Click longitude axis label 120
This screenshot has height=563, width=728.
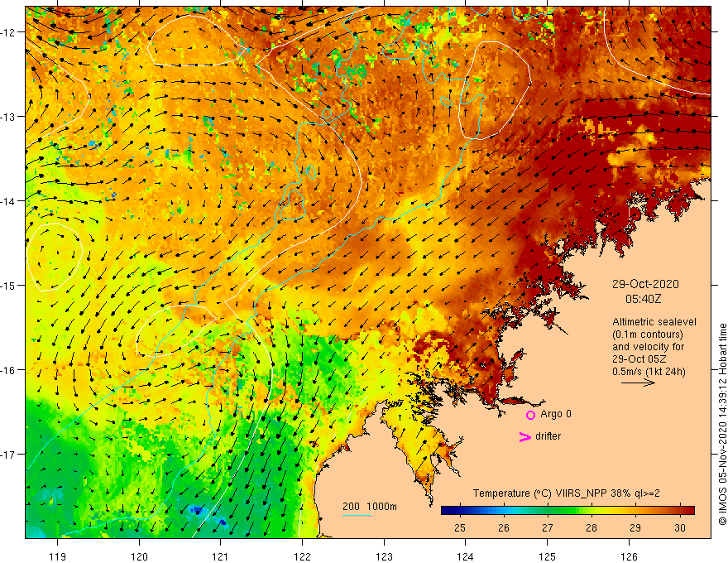139,556
